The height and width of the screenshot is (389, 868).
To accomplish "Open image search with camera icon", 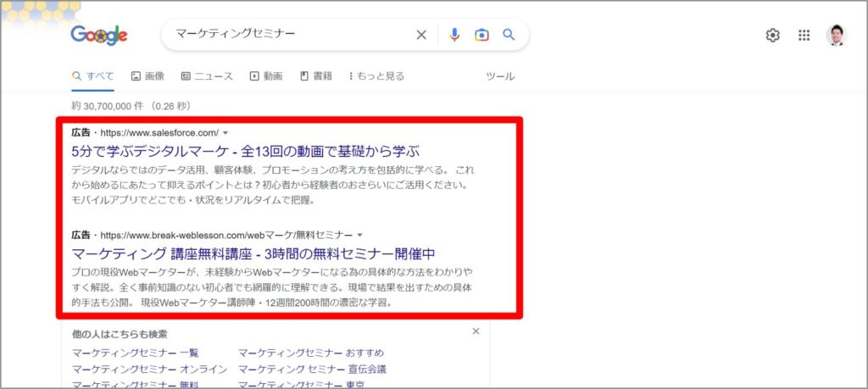I will tap(481, 35).
